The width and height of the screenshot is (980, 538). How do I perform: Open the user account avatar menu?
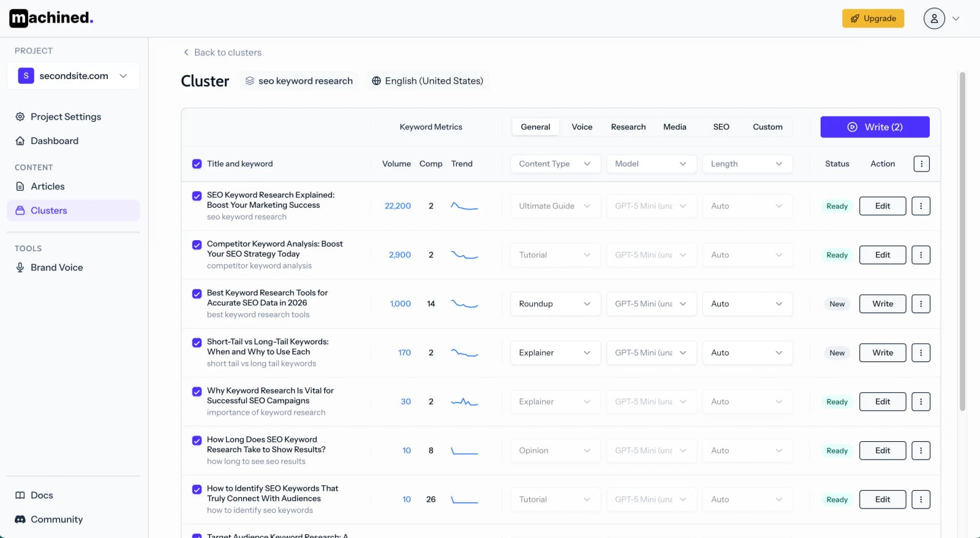coord(934,18)
